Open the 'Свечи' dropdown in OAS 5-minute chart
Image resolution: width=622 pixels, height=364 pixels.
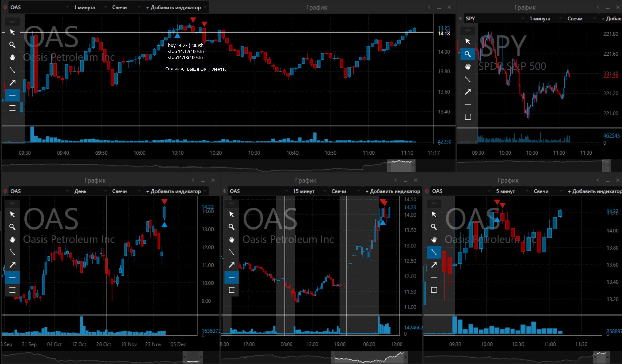(x=548, y=191)
